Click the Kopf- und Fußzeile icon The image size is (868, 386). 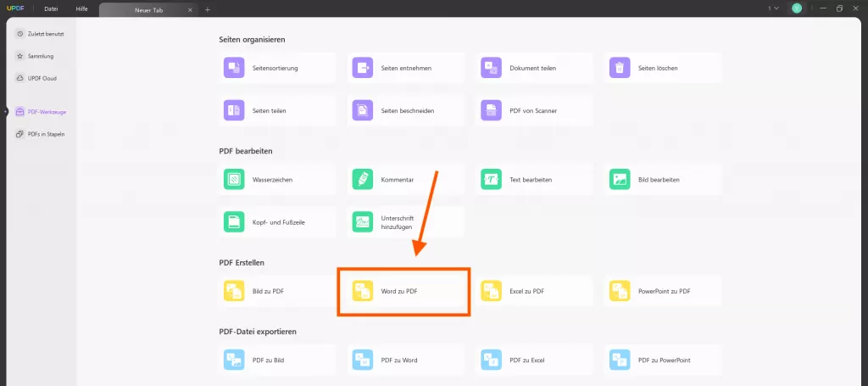click(x=234, y=222)
